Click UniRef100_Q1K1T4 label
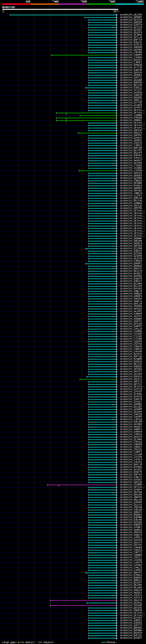 pos(131,543)
